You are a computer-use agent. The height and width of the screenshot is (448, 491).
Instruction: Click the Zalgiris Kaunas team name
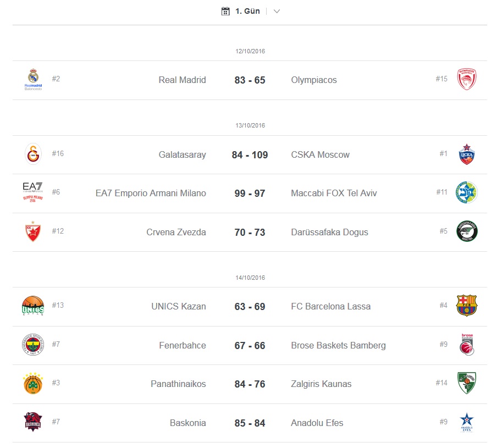point(321,384)
